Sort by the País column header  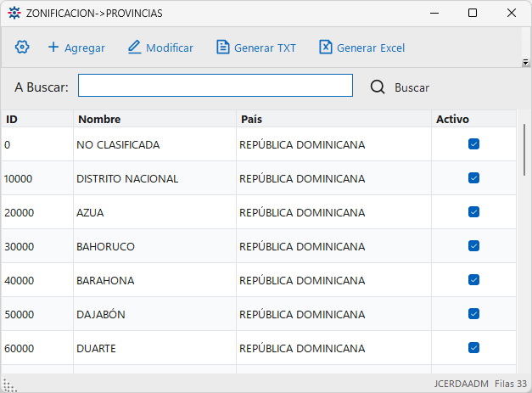pyautogui.click(x=333, y=119)
